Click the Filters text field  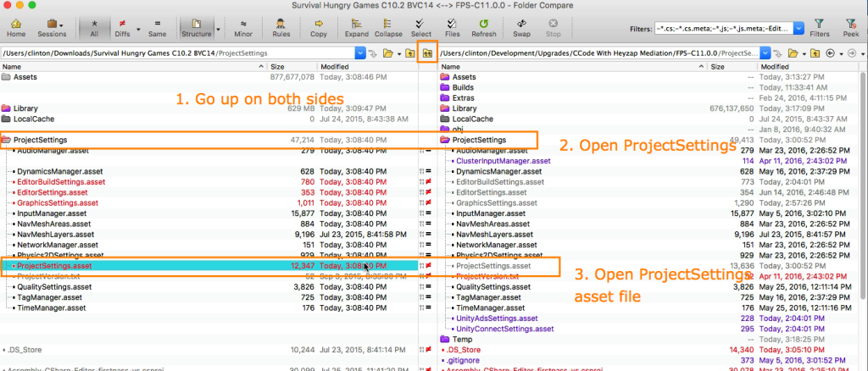[x=724, y=28]
